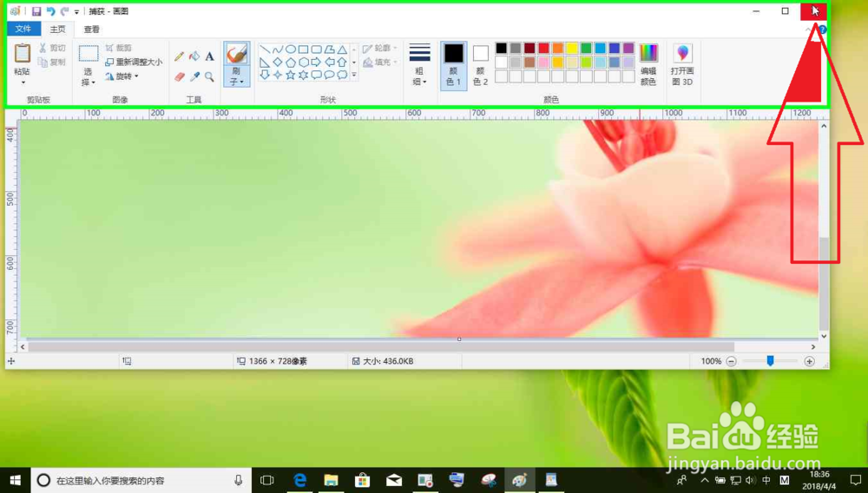
Task: Select the triangle shape
Action: coord(342,49)
